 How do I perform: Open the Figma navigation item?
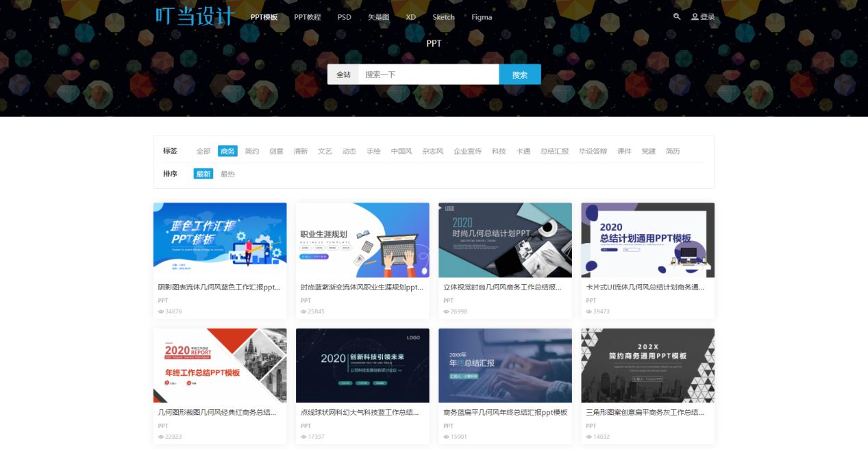(481, 16)
